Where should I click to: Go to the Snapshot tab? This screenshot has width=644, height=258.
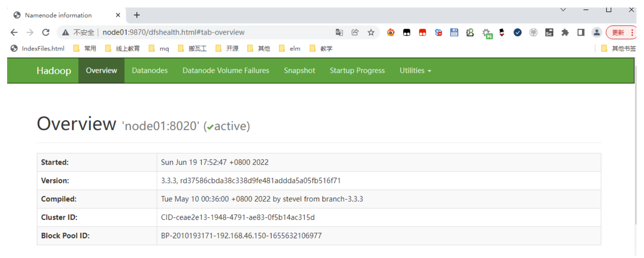point(300,71)
